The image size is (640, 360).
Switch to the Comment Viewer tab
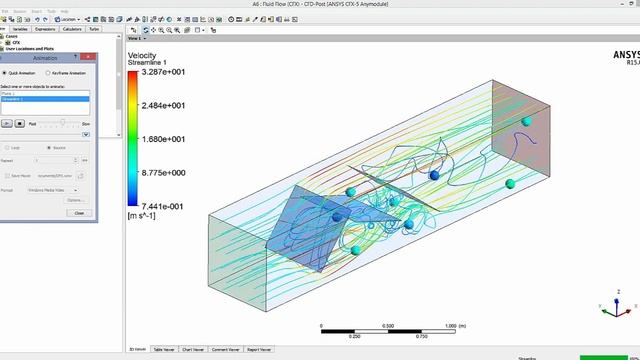click(225, 349)
